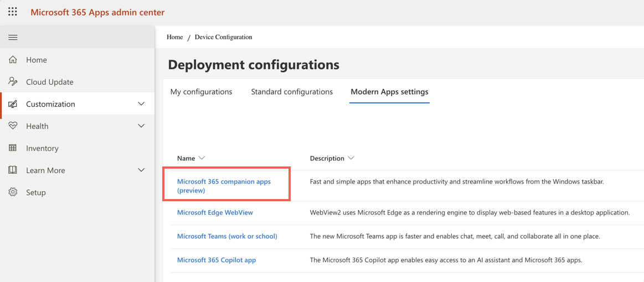Click the Learn More book icon

coord(13,170)
